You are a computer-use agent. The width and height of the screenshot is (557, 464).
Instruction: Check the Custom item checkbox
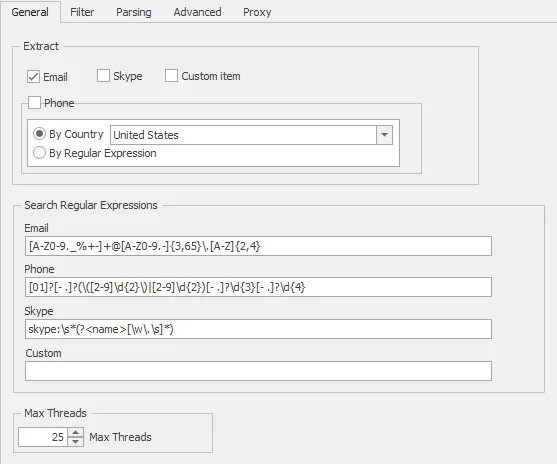[x=171, y=76]
